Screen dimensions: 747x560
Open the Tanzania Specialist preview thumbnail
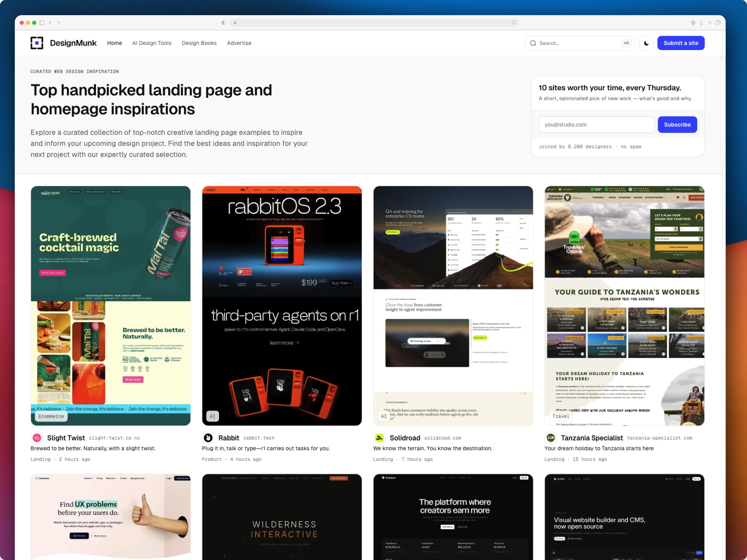click(624, 305)
